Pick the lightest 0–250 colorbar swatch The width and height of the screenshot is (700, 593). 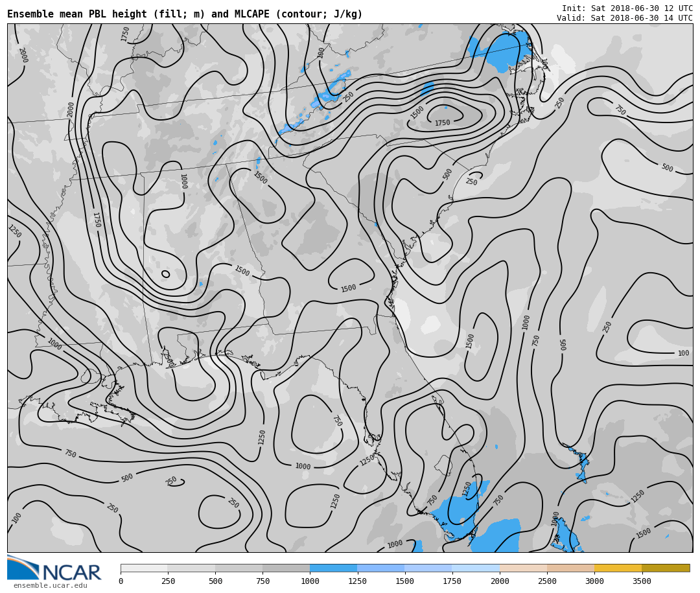(x=144, y=568)
